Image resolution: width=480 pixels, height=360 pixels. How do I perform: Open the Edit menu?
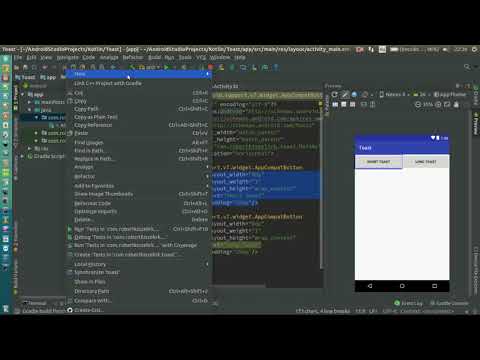pyautogui.click(x=32, y=58)
